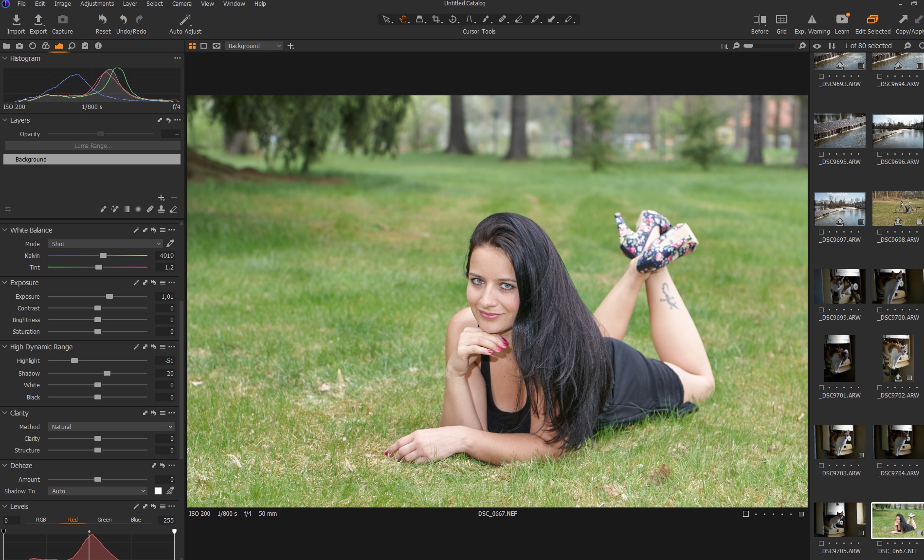Select the Crop cursor tool
924x560 pixels.
[x=436, y=19]
